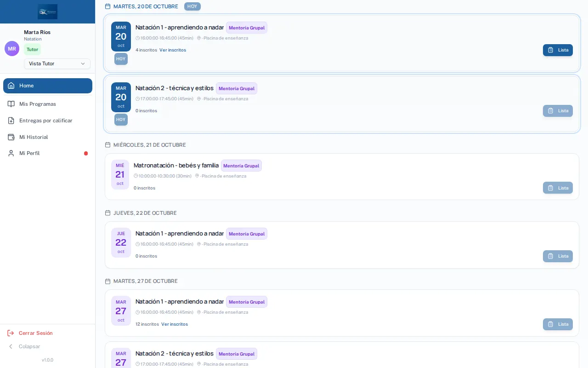The height and width of the screenshot is (368, 588).
Task: Open Mi Historial
Action: 48,137
